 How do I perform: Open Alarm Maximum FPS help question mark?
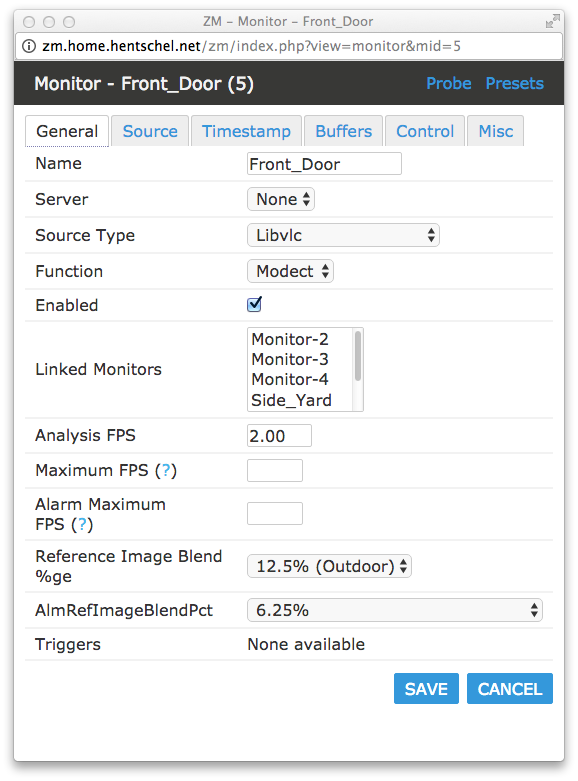pos(82,524)
